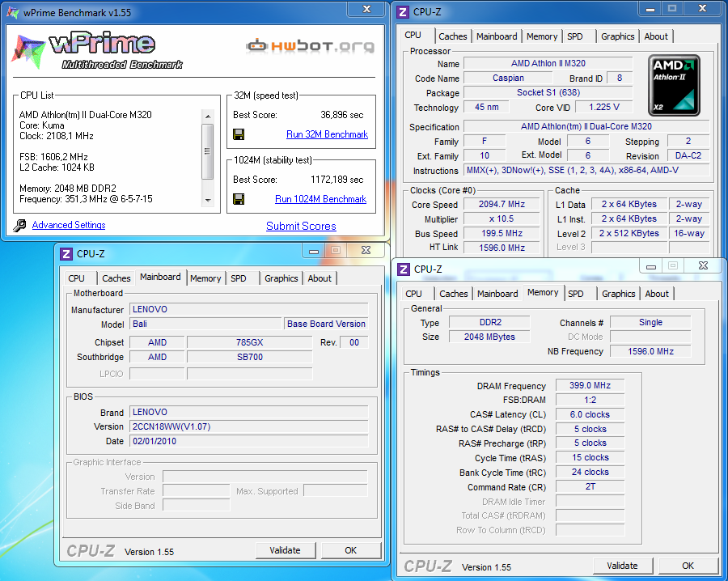The width and height of the screenshot is (728, 581).
Task: Click the CPU-Z Z icon in CPU window title
Action: 403,12
